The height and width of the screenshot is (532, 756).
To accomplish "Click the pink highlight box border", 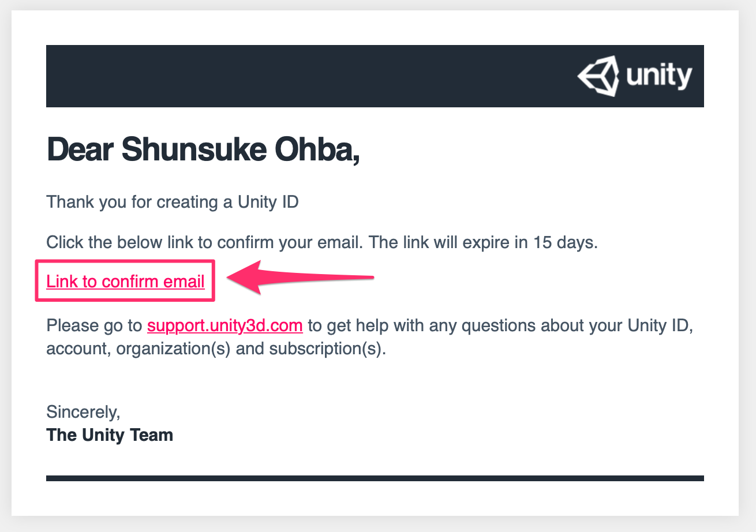I will pyautogui.click(x=125, y=261).
